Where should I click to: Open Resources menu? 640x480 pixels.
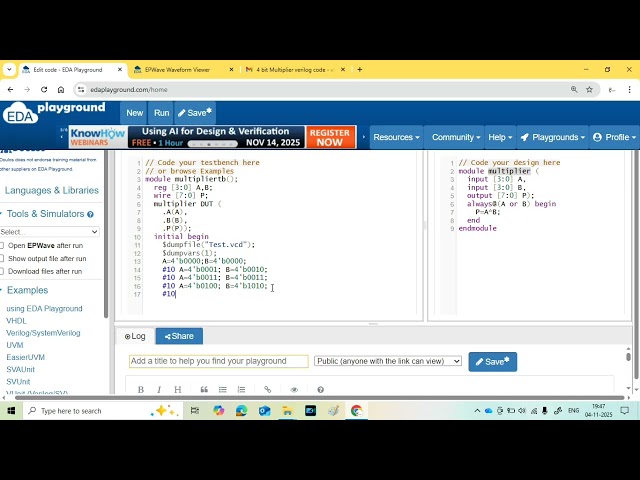pos(396,137)
